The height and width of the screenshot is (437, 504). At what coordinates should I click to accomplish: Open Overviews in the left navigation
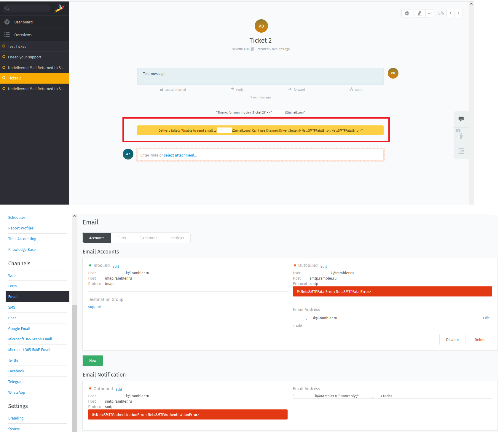[34, 35]
